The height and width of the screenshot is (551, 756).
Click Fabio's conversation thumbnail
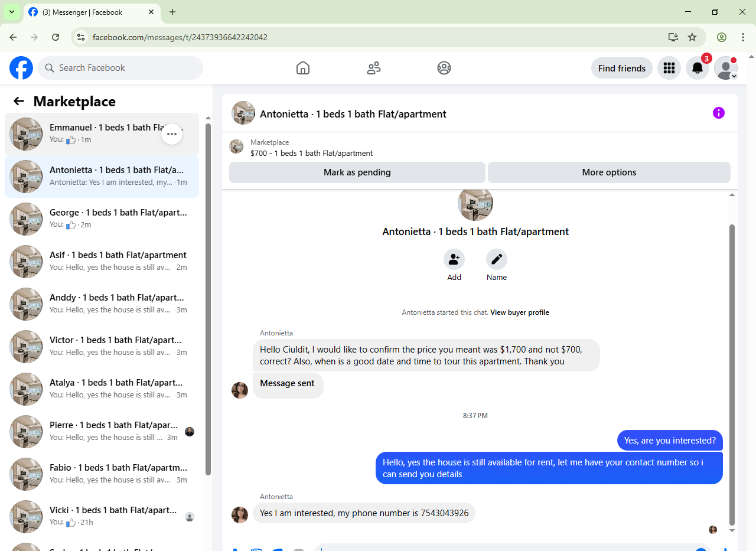click(x=26, y=474)
